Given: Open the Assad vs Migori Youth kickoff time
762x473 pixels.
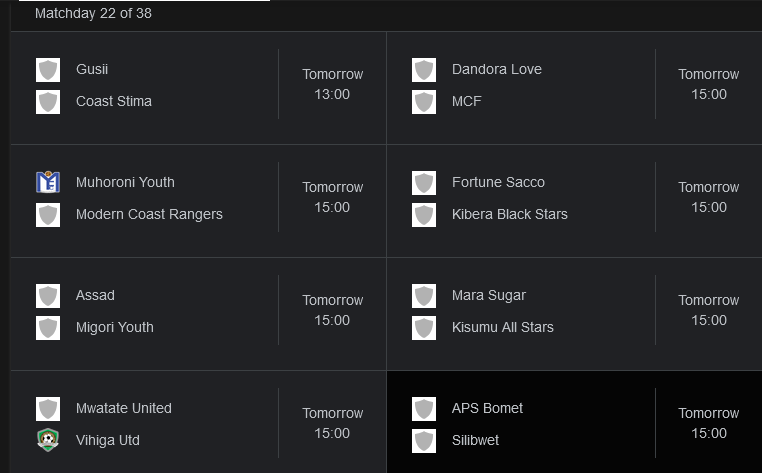Looking at the screenshot, I should tap(332, 310).
